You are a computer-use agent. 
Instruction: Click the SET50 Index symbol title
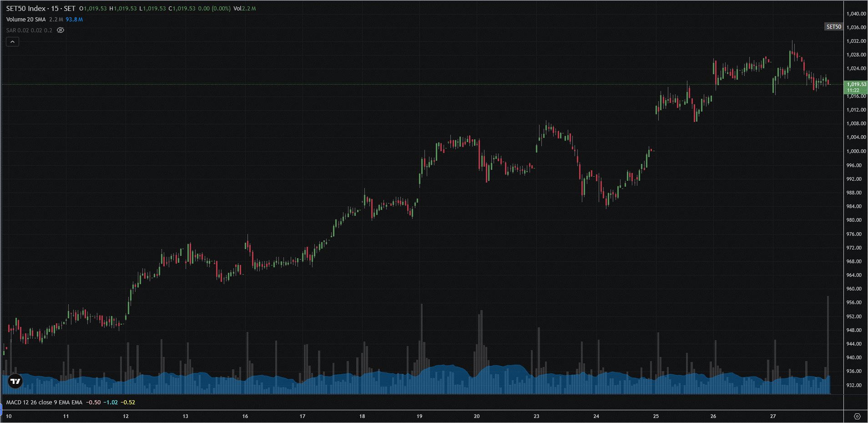pyautogui.click(x=40, y=9)
